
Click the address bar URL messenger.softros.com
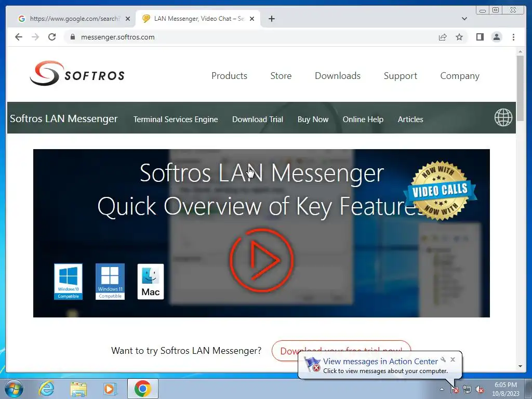pyautogui.click(x=118, y=37)
